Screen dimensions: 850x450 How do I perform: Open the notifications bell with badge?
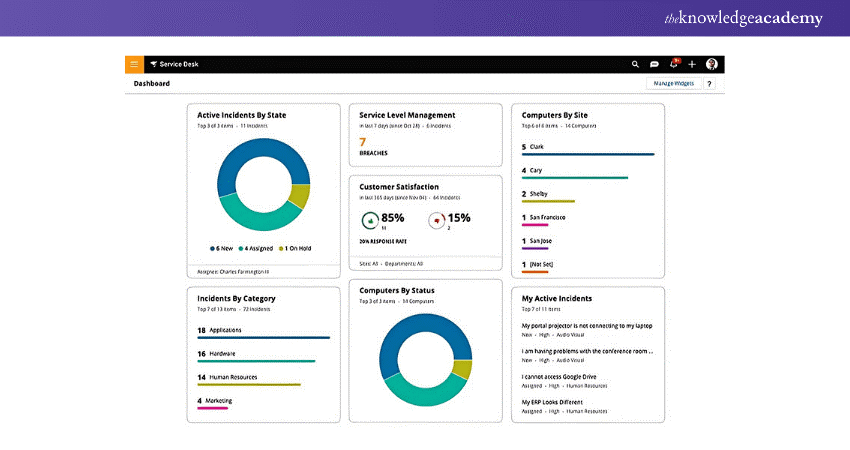click(674, 64)
